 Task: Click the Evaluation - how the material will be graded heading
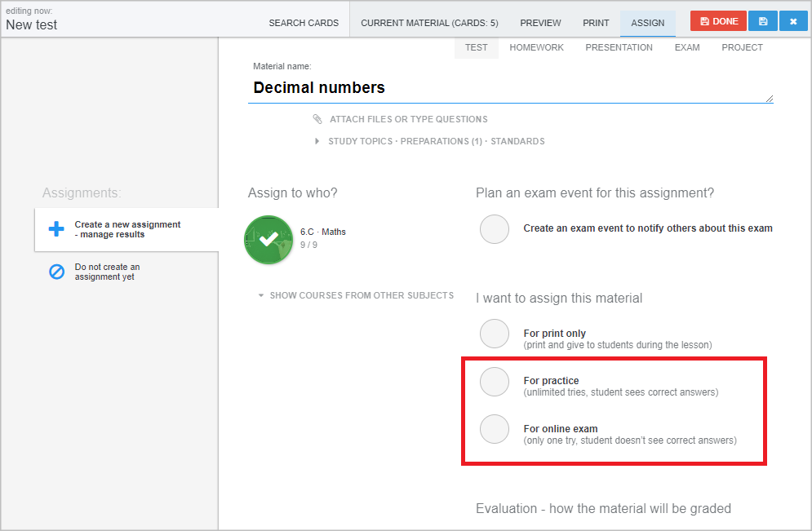pyautogui.click(x=603, y=509)
